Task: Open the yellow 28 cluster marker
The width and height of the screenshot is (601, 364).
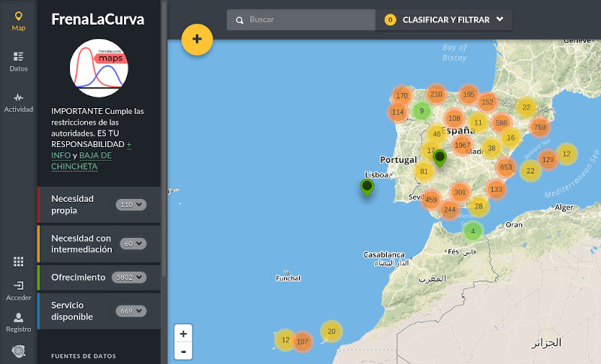Action: pyautogui.click(x=479, y=206)
